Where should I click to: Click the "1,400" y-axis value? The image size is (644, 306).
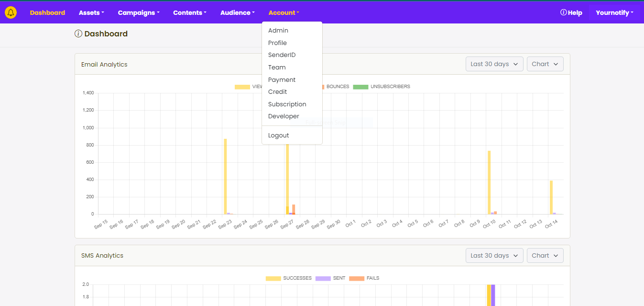click(88, 93)
